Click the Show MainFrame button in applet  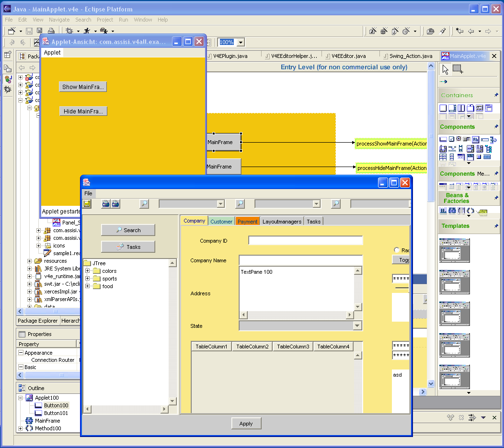(83, 87)
